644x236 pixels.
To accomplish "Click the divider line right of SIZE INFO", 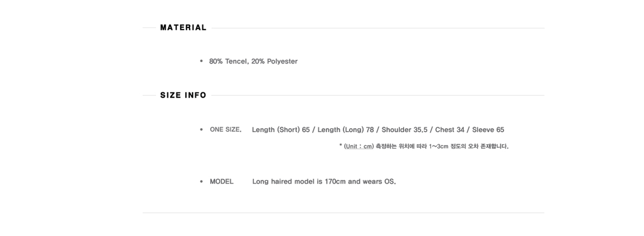I will pos(378,95).
